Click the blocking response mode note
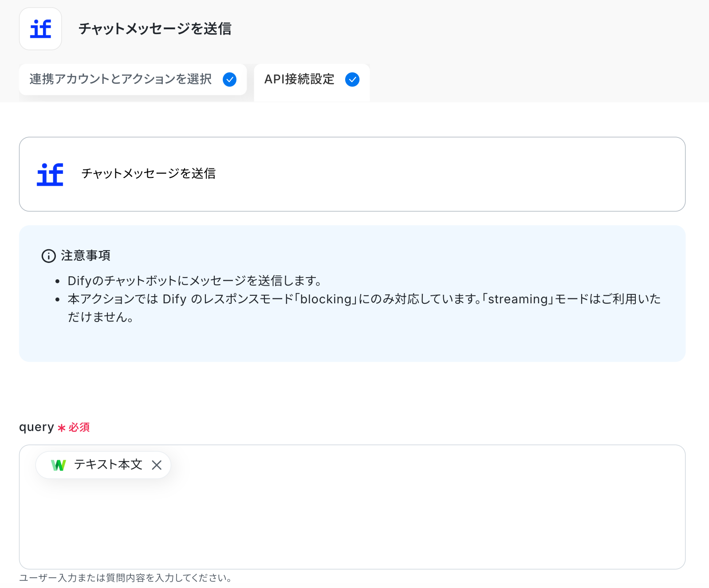The image size is (709, 588). click(364, 299)
